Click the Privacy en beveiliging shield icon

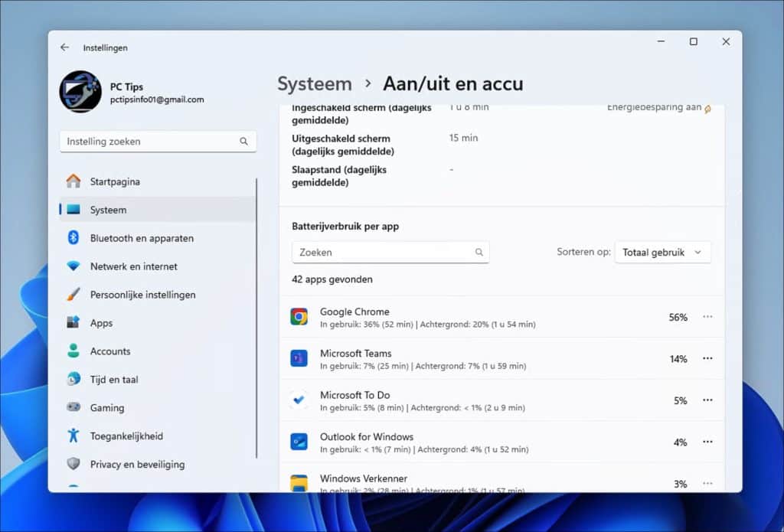(x=73, y=464)
